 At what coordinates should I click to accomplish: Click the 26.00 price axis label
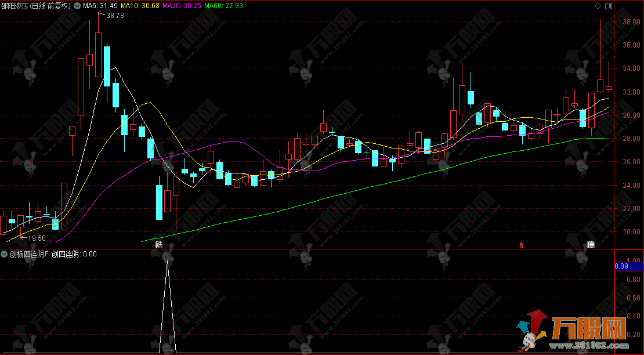tap(631, 162)
